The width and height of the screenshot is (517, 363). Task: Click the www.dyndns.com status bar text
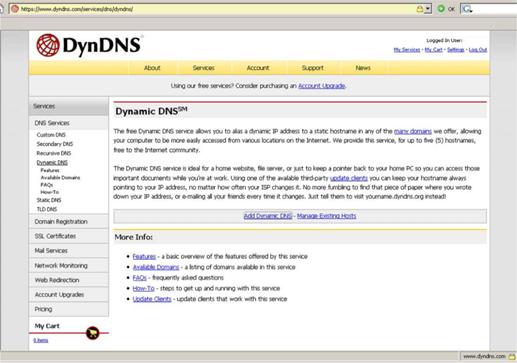(x=484, y=357)
